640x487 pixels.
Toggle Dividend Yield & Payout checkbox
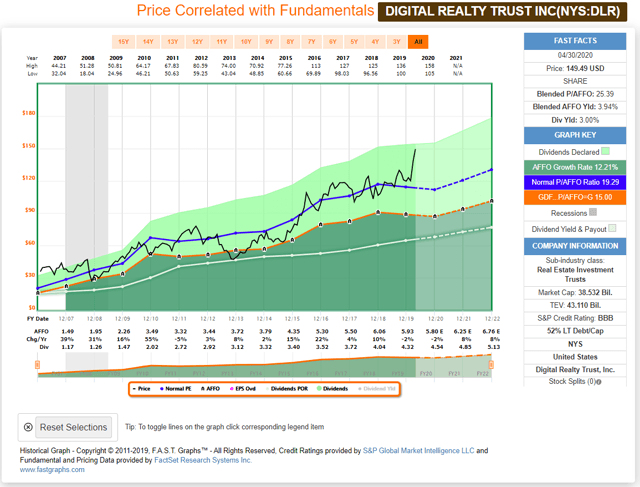point(612,228)
